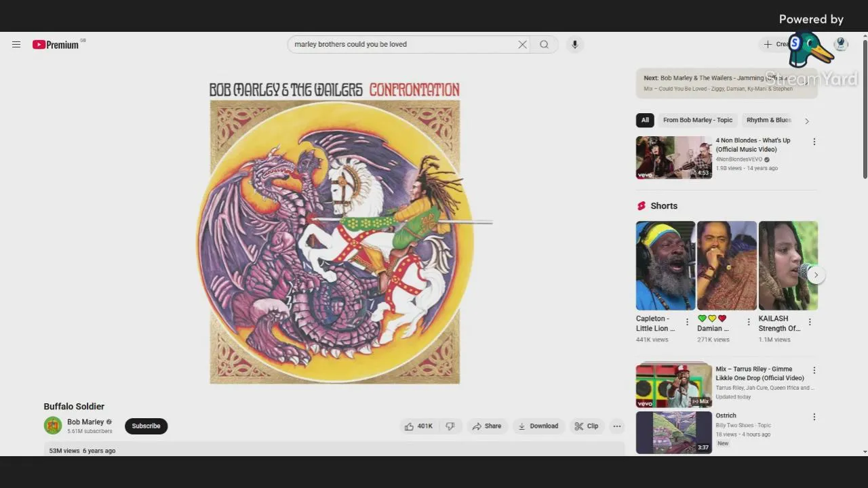
Task: Open Bob Marley channel avatar
Action: (x=53, y=426)
